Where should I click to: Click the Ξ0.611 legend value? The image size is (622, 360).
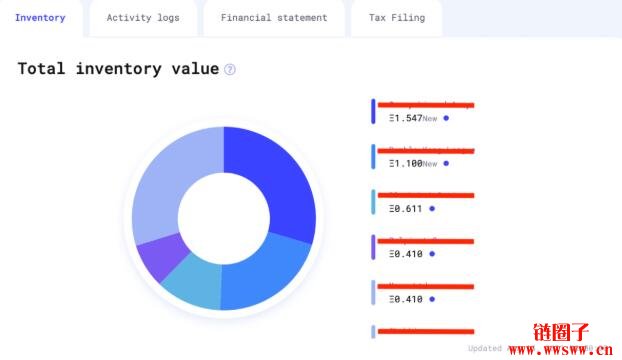(x=405, y=209)
